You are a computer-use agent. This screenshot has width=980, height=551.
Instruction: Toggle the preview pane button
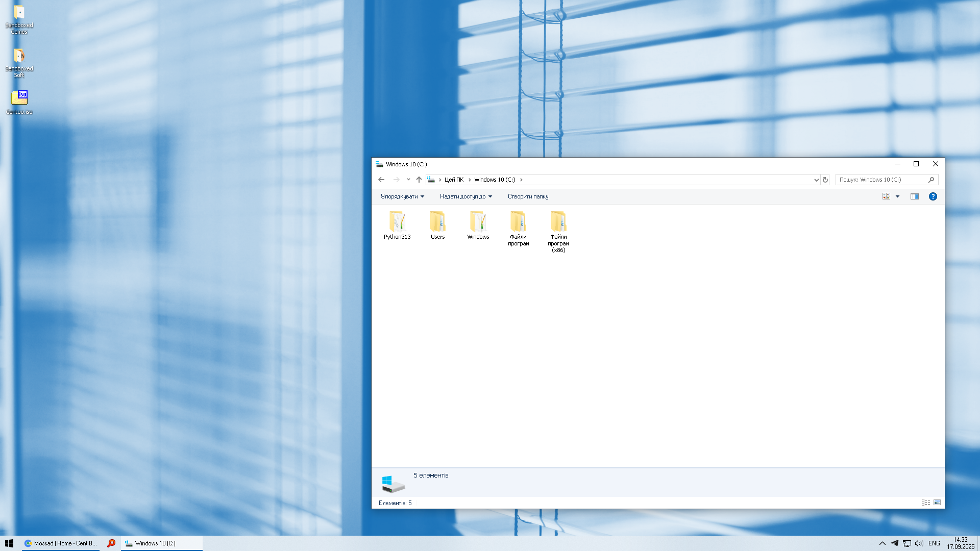coord(915,196)
